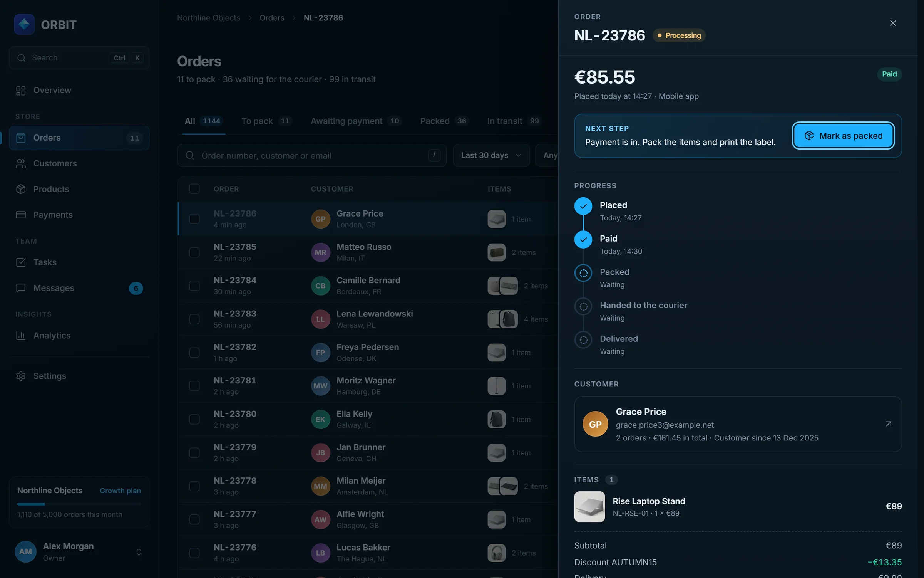The image size is (924, 578).
Task: Open the Products box icon
Action: click(x=21, y=189)
